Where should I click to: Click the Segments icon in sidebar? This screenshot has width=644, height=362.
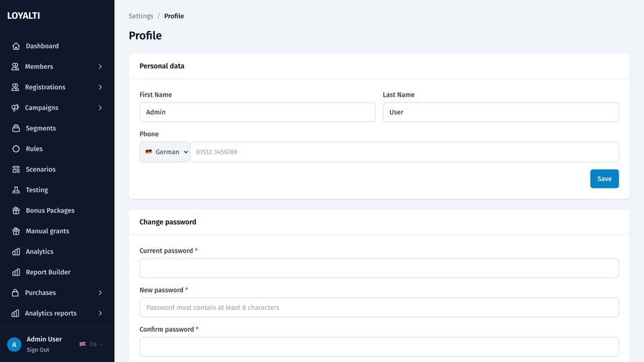tap(16, 128)
